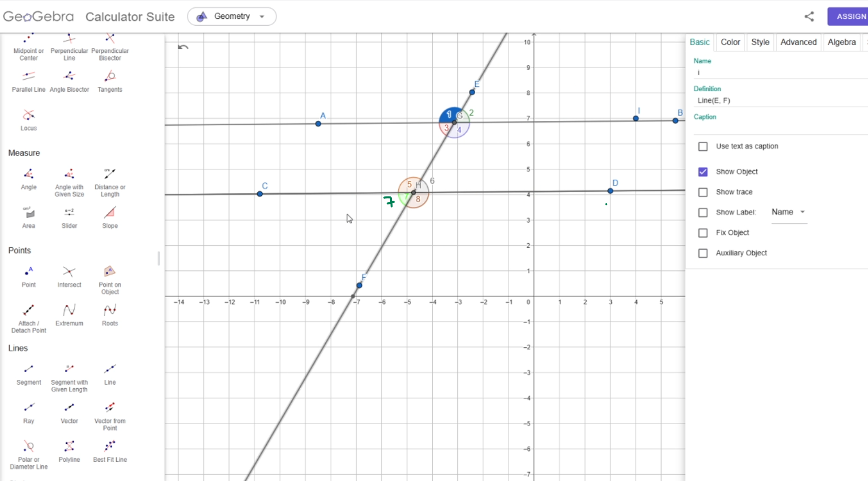868x481 pixels.
Task: Choose the Locus tool
Action: (28, 120)
